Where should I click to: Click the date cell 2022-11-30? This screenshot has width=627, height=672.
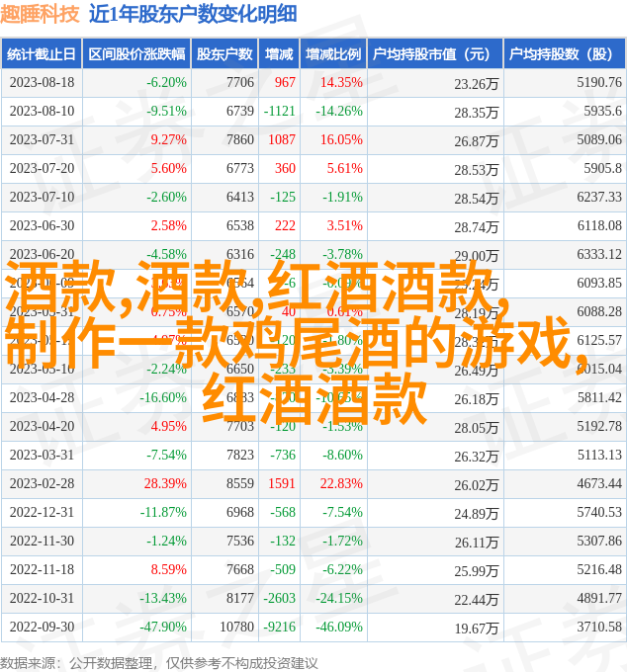(x=42, y=542)
